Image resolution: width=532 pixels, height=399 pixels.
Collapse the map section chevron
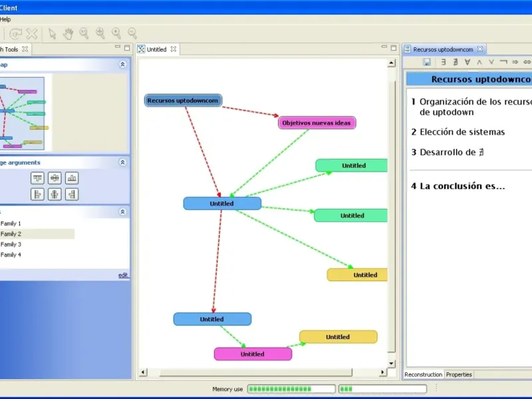coord(123,65)
